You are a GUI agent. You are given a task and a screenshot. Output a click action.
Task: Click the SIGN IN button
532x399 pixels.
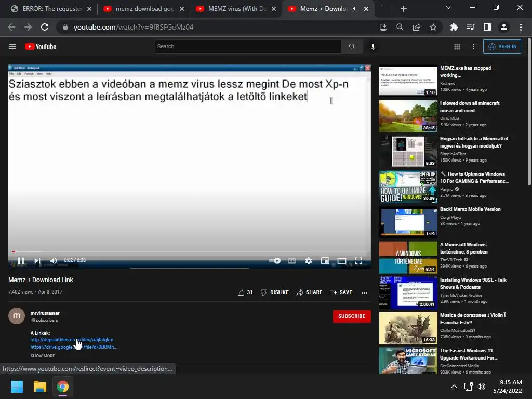502,46
